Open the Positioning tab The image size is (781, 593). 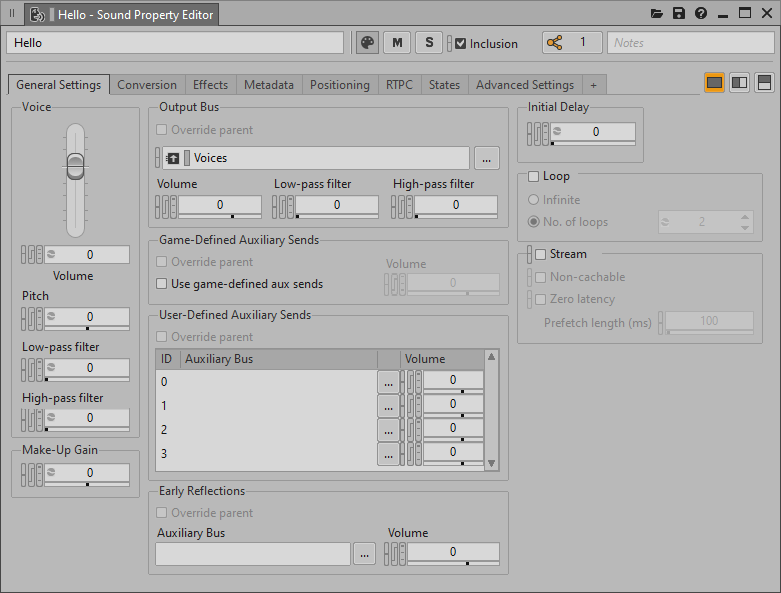[339, 85]
